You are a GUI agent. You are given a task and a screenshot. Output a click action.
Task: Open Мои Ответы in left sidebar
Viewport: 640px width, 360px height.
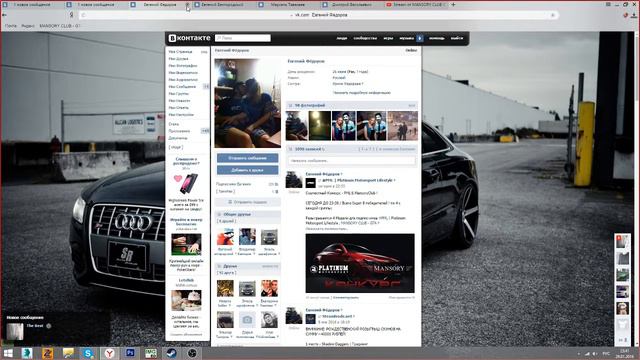179,107
